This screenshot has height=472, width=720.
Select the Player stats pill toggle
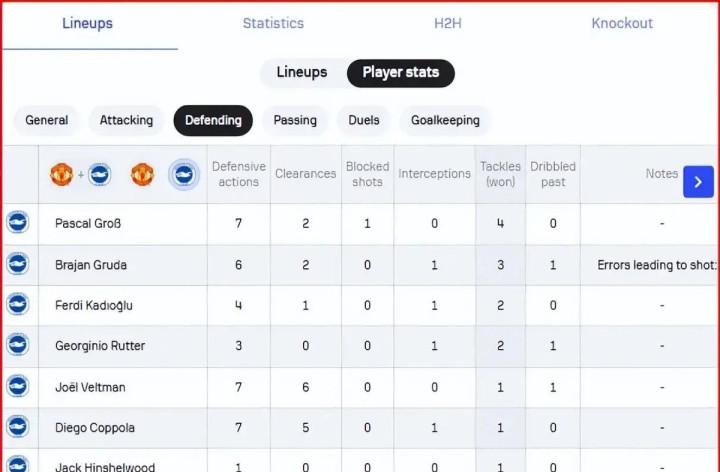(400, 73)
